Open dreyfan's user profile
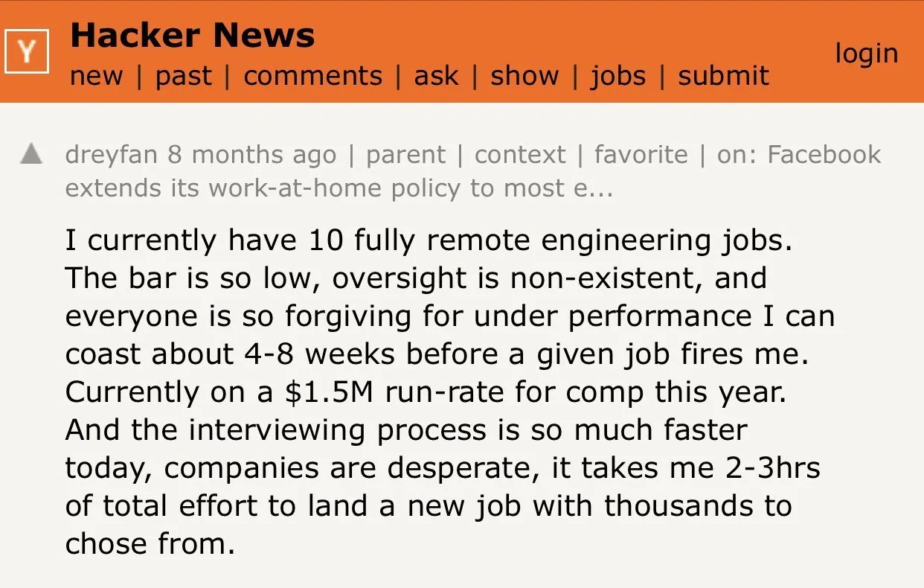The height and width of the screenshot is (588, 924). click(112, 155)
